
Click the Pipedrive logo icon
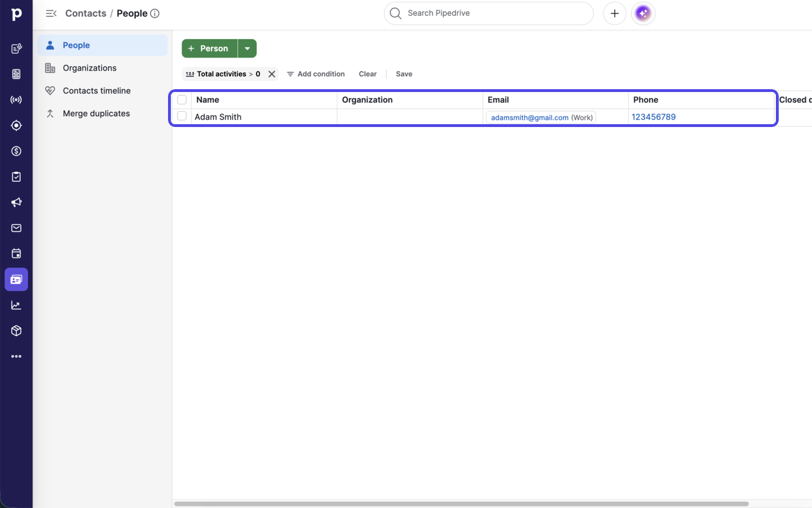click(16, 14)
